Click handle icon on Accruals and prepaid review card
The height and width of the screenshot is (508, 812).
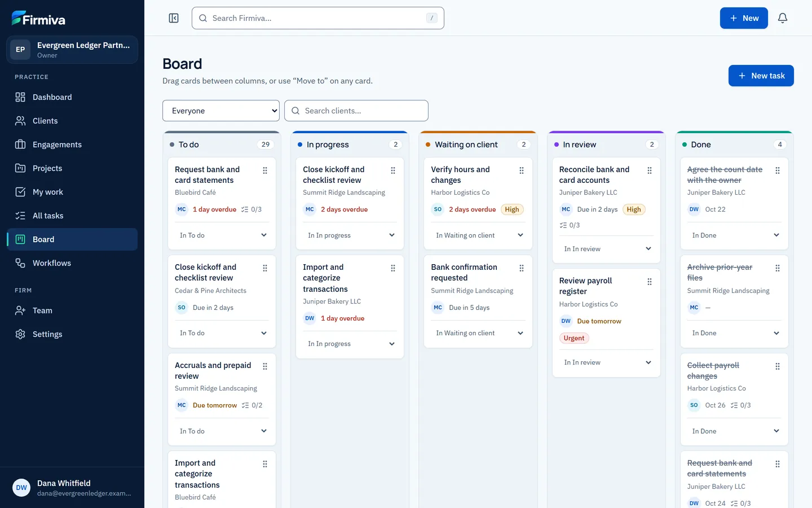pyautogui.click(x=265, y=366)
